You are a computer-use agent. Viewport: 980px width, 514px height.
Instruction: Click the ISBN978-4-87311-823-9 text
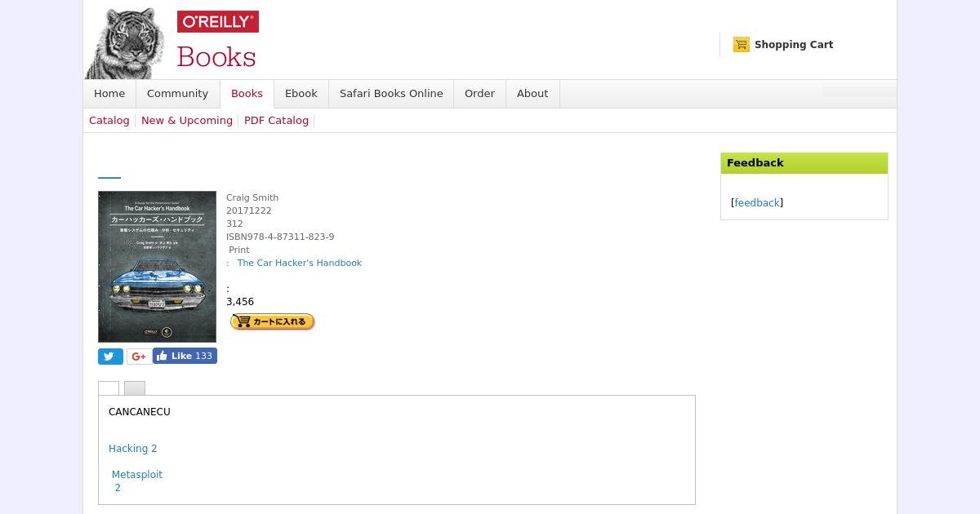[x=280, y=237]
